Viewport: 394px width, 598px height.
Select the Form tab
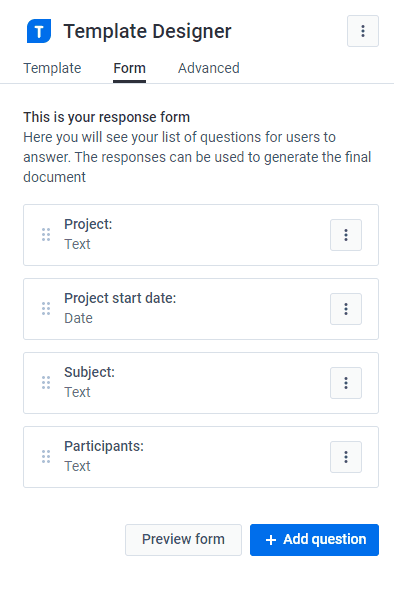click(130, 68)
